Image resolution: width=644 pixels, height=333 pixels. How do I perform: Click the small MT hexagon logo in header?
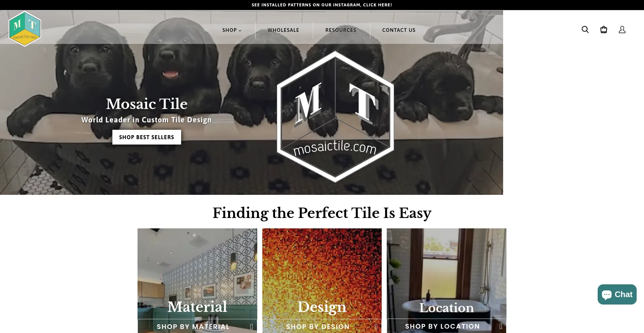point(25,29)
